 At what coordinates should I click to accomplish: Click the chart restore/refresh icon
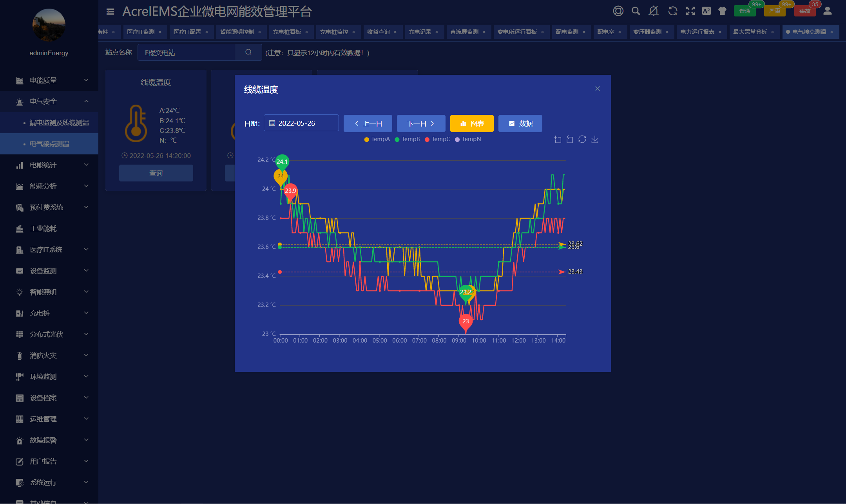pos(582,140)
